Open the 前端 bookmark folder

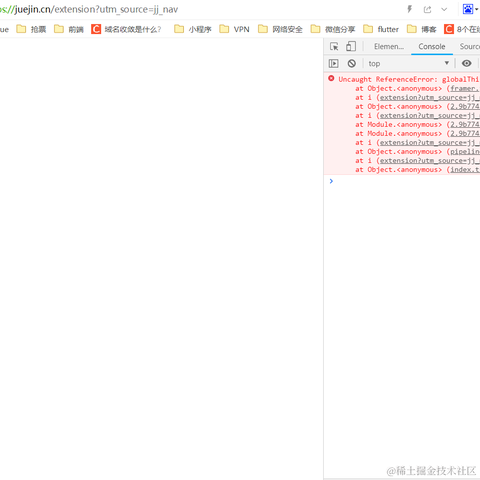69,29
